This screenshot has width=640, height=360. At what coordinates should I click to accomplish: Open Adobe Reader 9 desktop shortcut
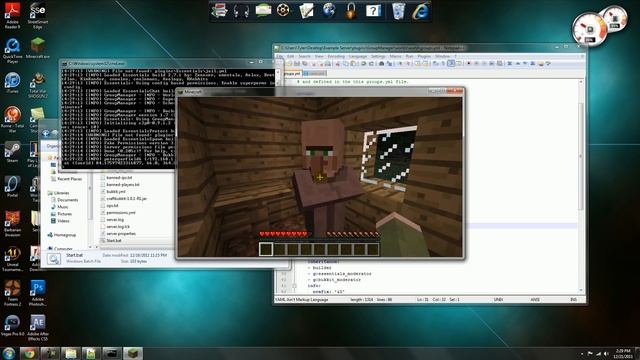[12, 16]
